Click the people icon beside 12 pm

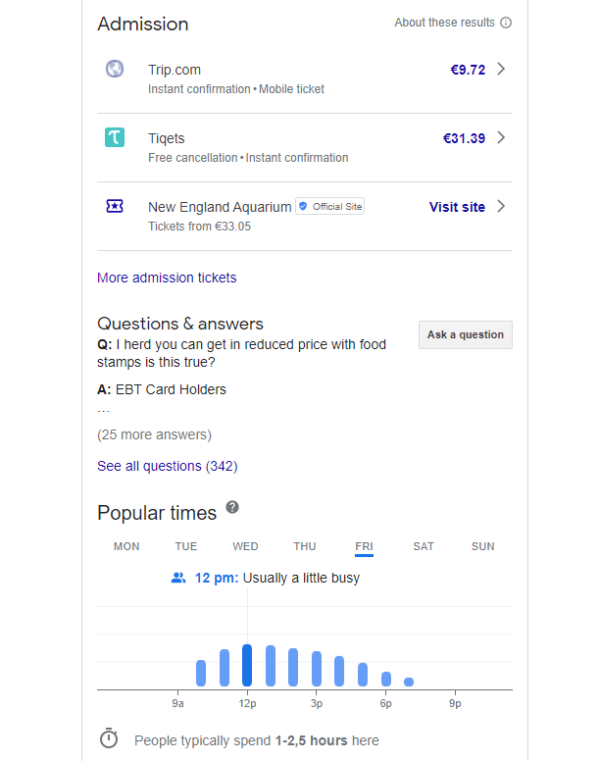179,578
